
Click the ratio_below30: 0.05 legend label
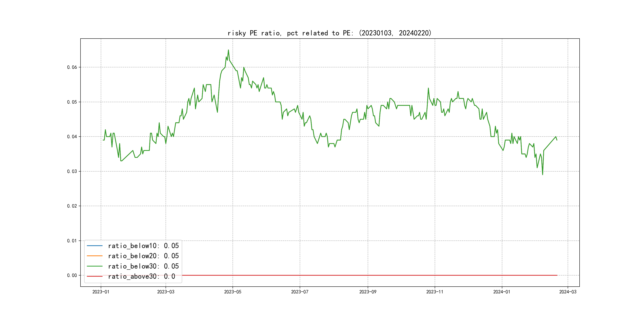point(143,266)
